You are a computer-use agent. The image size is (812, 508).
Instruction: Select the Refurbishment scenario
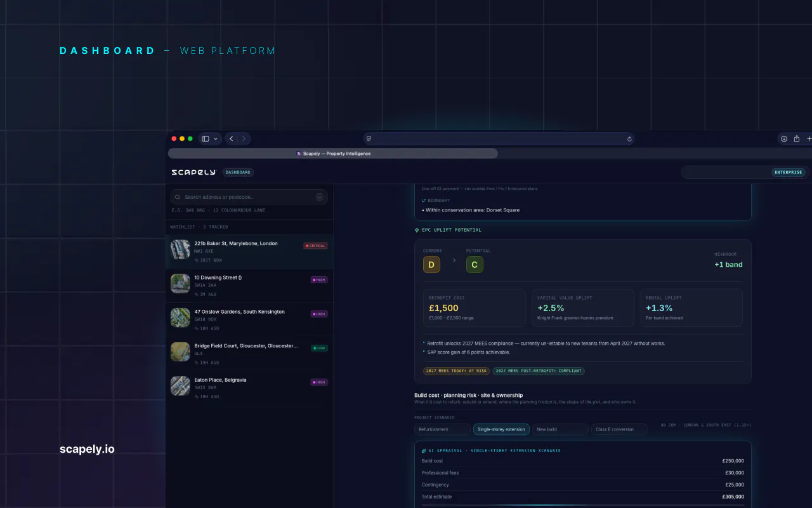tap(442, 429)
